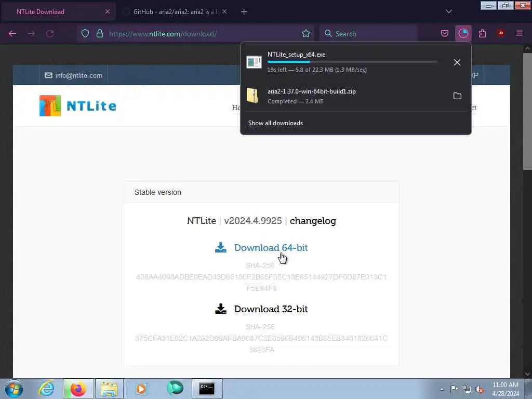The image size is (532, 399).
Task: Click the 'Completed — 2.4 MB' status text
Action: (295, 101)
